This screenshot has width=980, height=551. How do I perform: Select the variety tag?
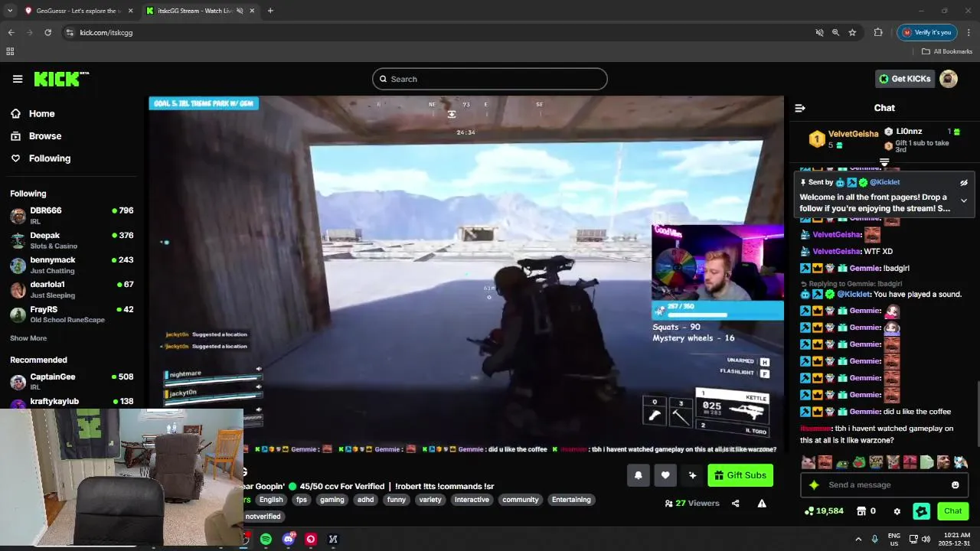point(430,500)
